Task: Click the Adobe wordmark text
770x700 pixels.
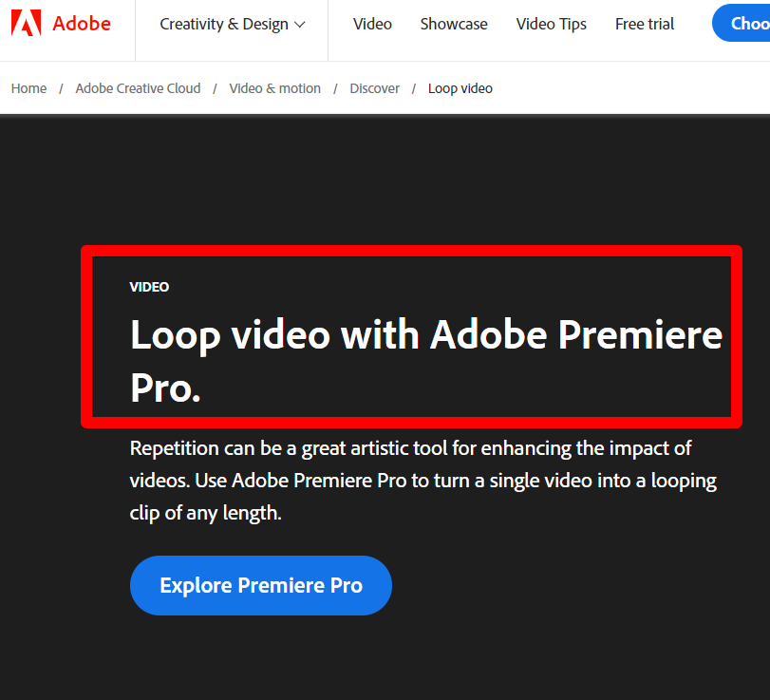Action: pos(82,24)
